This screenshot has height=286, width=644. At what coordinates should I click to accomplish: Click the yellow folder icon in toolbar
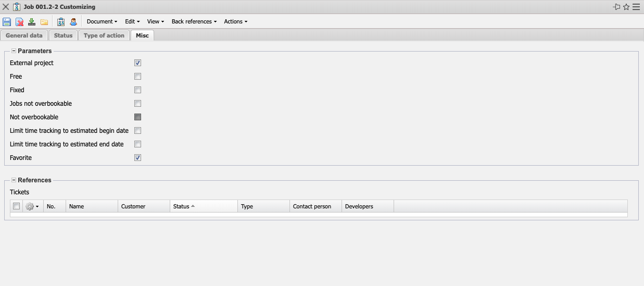click(44, 22)
